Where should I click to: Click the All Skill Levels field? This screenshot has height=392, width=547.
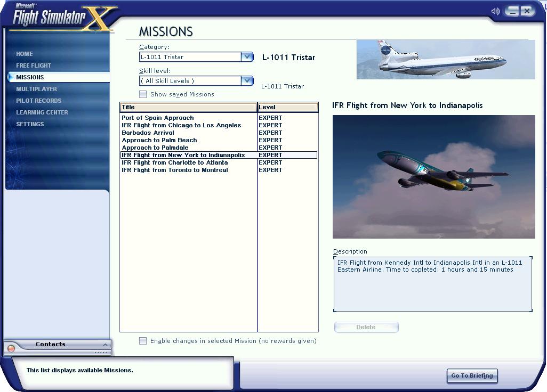[x=190, y=81]
